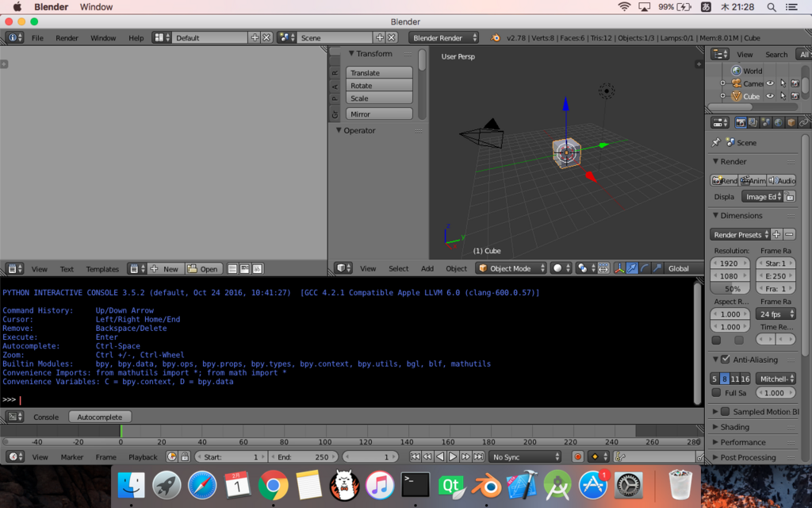812x508 pixels.
Task: Open the 24 fps frame rate dropdown
Action: click(x=776, y=314)
